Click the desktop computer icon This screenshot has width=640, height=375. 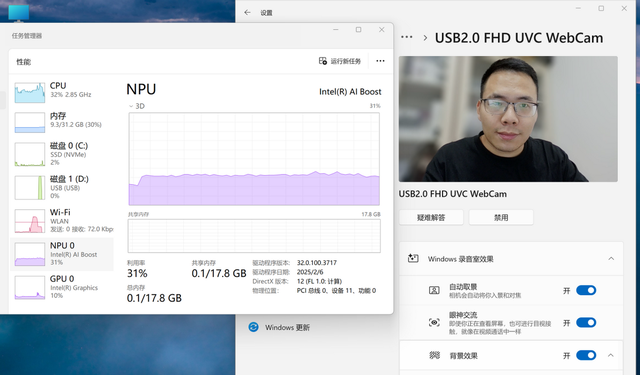tap(18, 12)
